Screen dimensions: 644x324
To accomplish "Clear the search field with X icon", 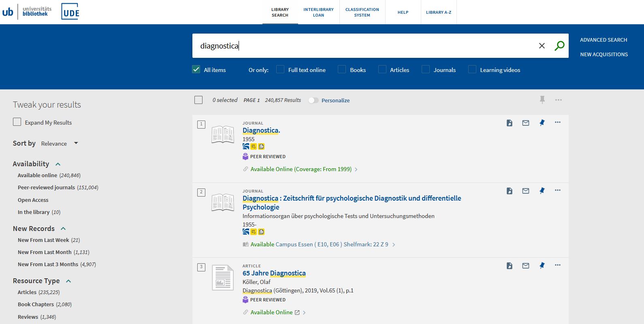I will click(x=542, y=46).
